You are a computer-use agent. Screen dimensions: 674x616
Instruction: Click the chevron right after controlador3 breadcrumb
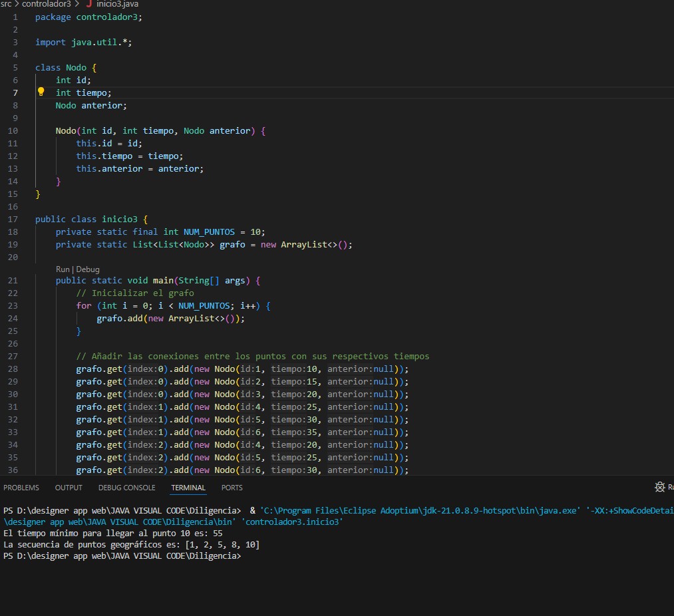(78, 4)
